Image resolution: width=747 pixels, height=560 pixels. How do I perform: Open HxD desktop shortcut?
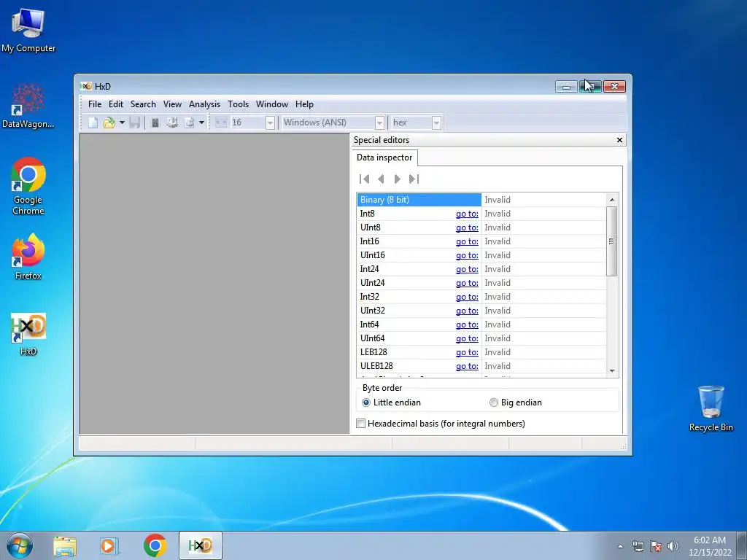tap(28, 334)
